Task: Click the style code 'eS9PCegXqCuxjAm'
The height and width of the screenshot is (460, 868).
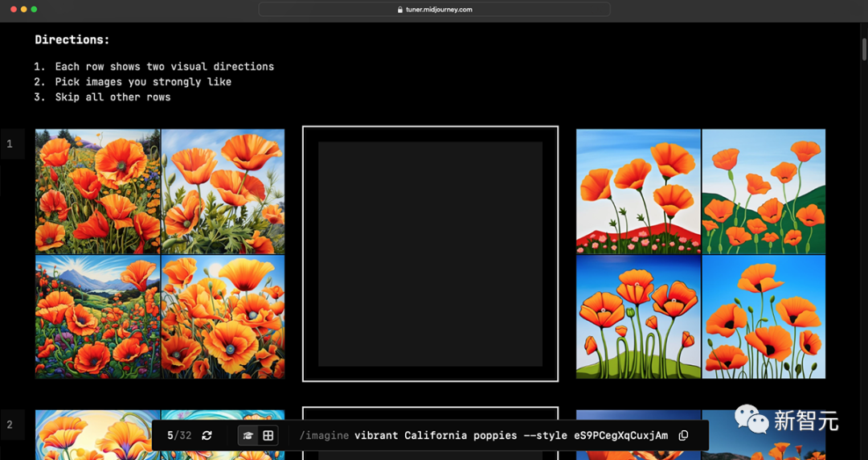Action: pos(620,436)
